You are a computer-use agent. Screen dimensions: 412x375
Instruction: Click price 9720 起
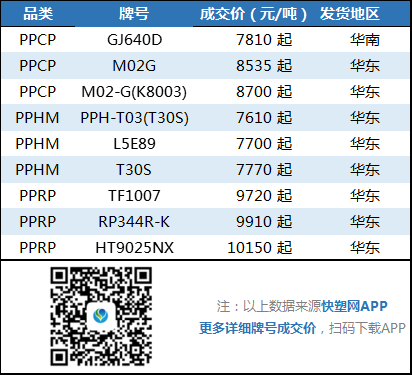point(264,196)
